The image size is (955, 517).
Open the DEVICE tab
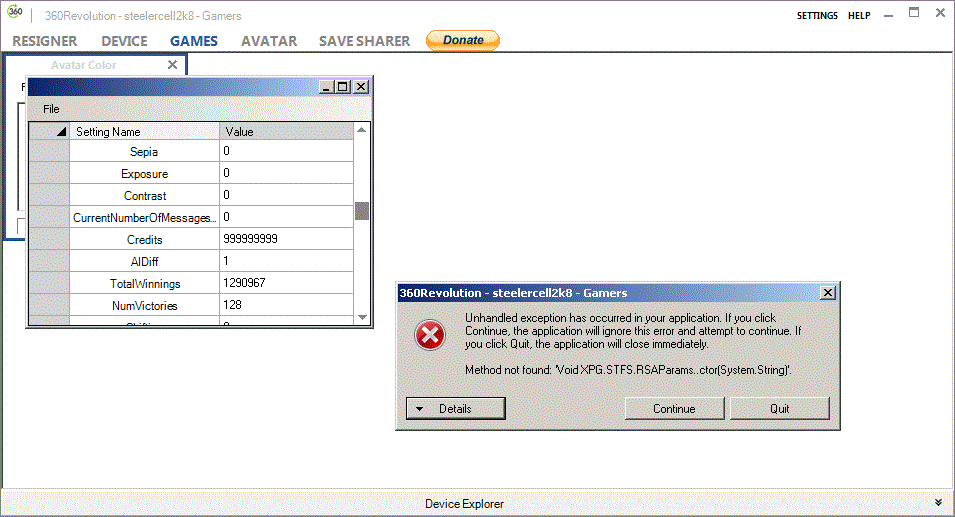pyautogui.click(x=124, y=41)
